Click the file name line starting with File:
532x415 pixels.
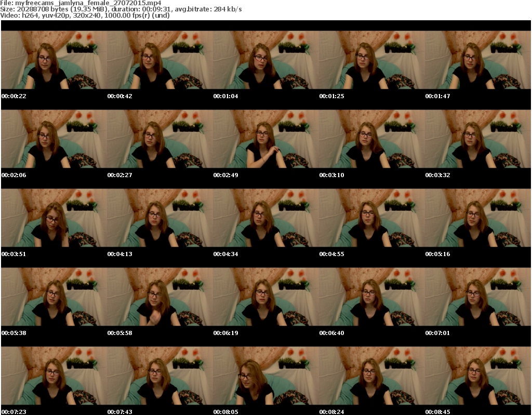coord(81,3)
